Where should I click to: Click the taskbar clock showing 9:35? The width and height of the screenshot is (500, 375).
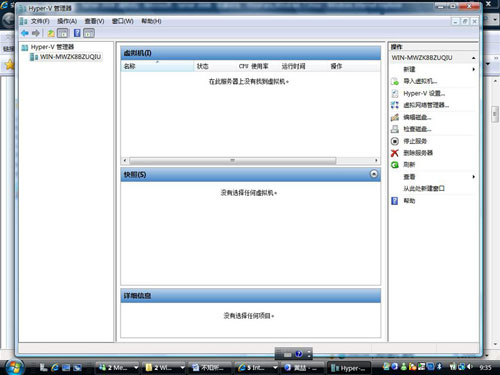[x=485, y=367]
